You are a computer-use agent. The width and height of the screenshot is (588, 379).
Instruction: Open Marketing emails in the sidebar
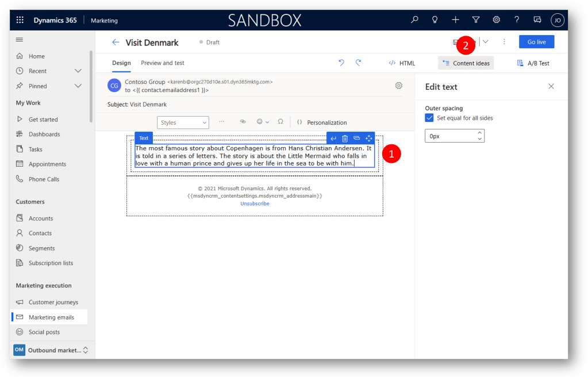point(51,317)
